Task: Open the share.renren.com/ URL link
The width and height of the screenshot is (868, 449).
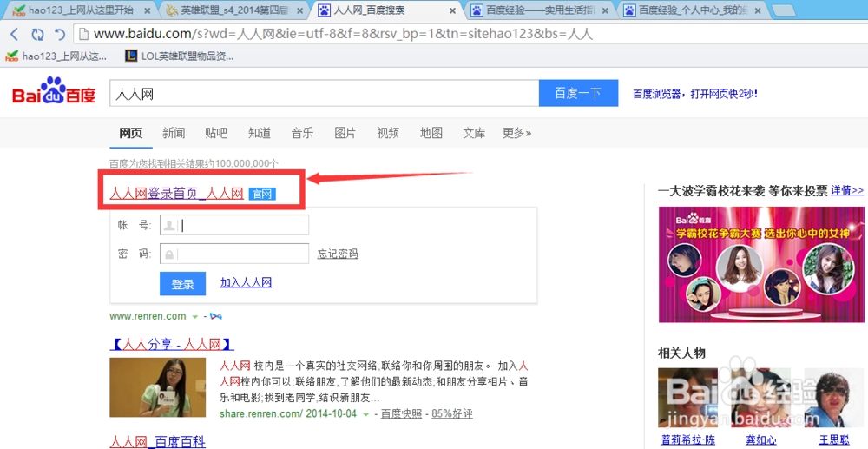Action: (261, 413)
